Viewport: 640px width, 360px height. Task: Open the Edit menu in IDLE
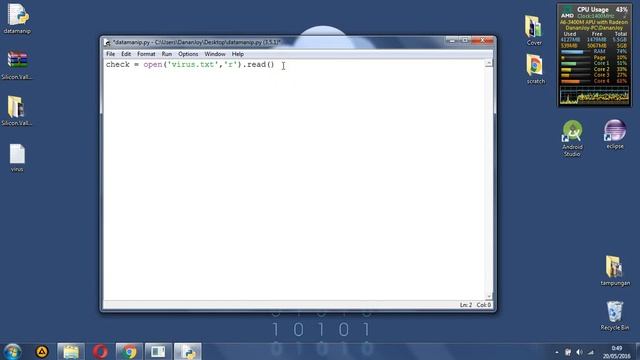pyautogui.click(x=126, y=54)
